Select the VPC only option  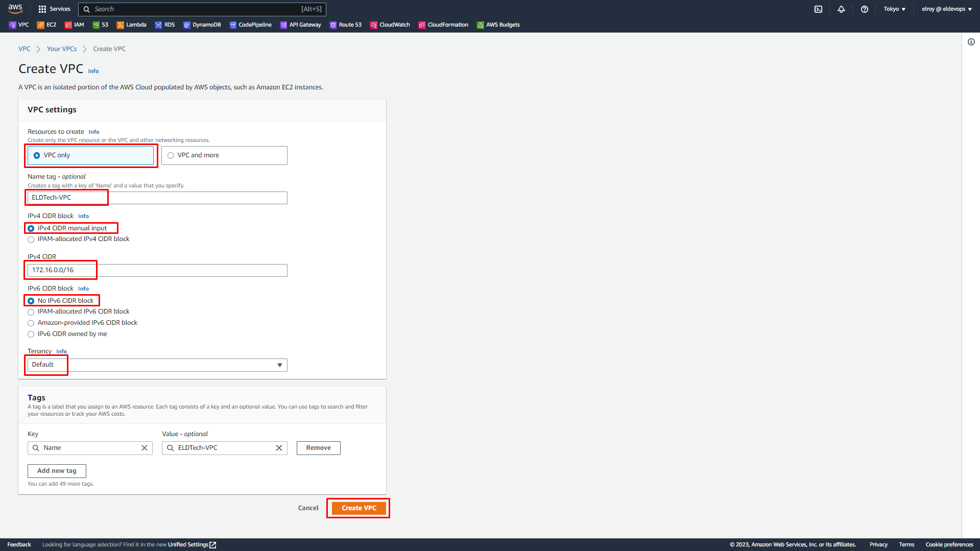pyautogui.click(x=90, y=155)
